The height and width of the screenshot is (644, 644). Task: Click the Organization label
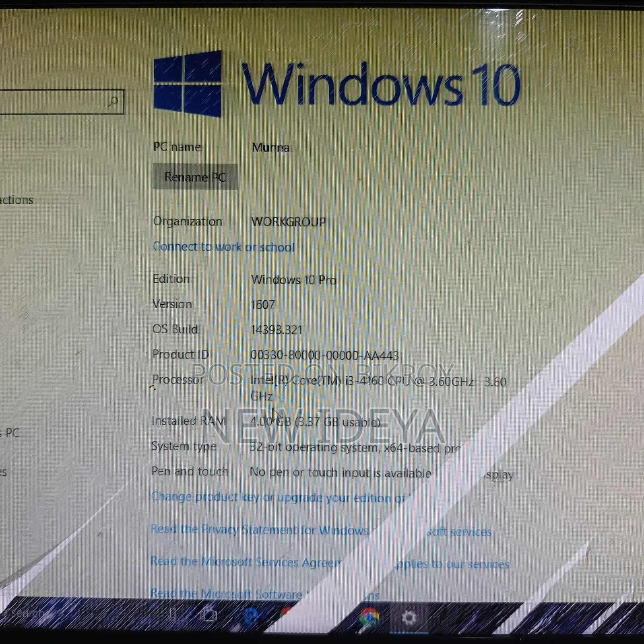[188, 221]
